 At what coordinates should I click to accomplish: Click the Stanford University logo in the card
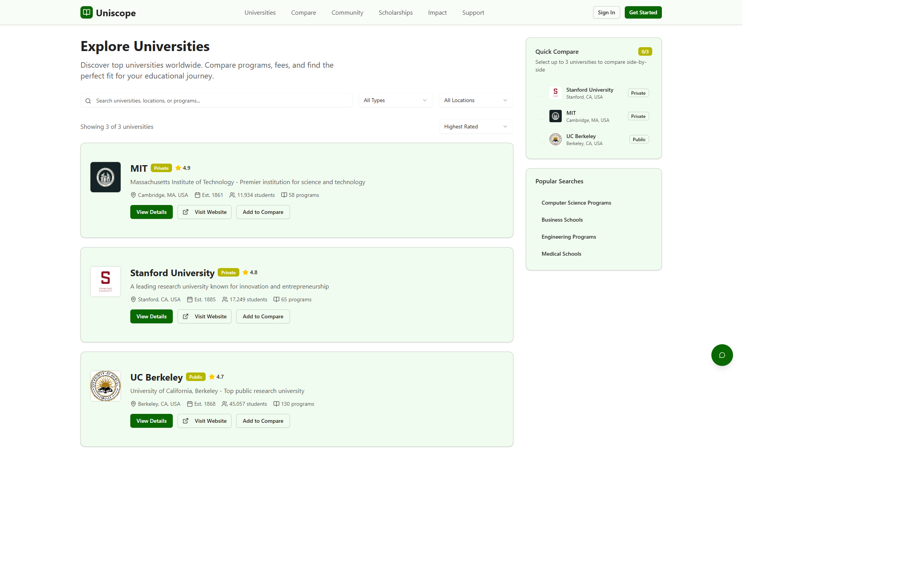click(x=106, y=282)
